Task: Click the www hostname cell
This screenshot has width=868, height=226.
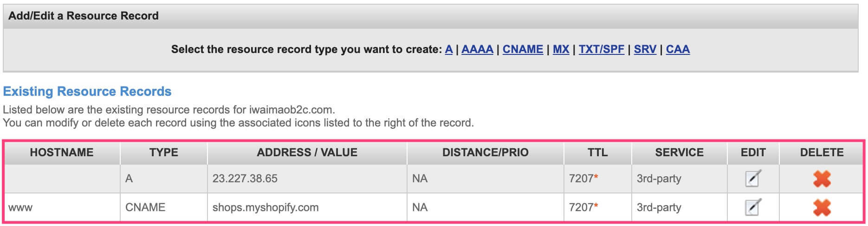Action: (62, 207)
